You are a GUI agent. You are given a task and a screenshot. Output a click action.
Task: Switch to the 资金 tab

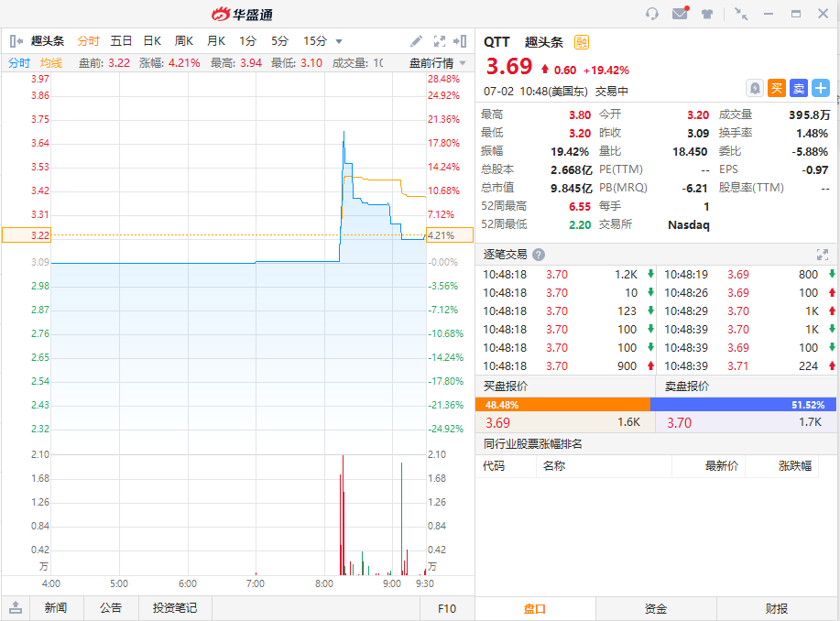(656, 609)
